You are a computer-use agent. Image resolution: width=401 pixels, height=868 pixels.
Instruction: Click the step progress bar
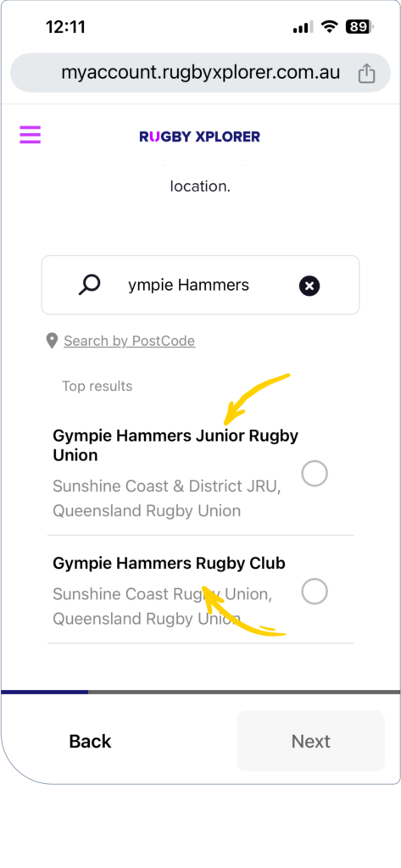[200, 692]
